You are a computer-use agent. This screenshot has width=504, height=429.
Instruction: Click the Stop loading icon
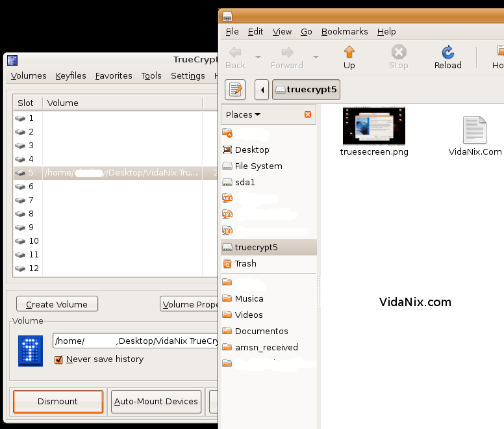399,58
